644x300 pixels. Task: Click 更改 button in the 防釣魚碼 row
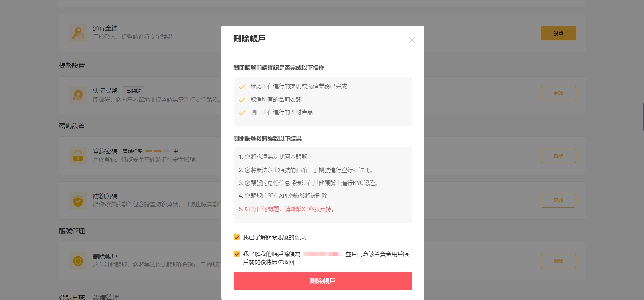pos(558,200)
